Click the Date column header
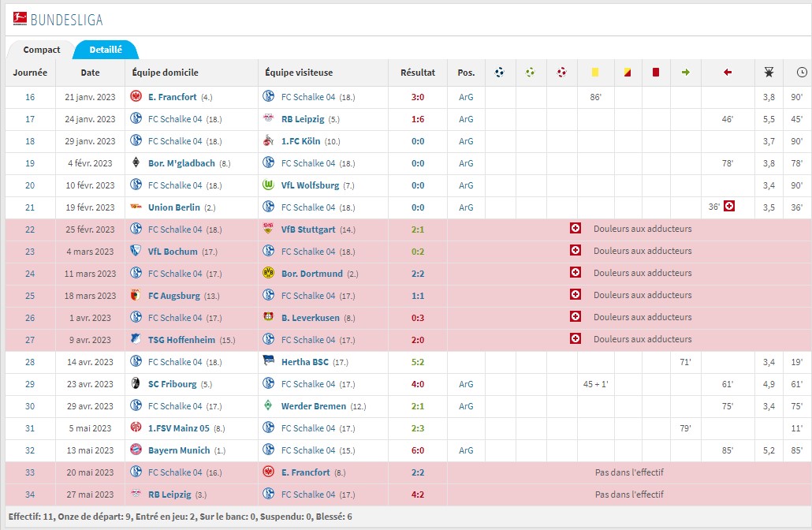Image resolution: width=812 pixels, height=530 pixels. (x=90, y=73)
